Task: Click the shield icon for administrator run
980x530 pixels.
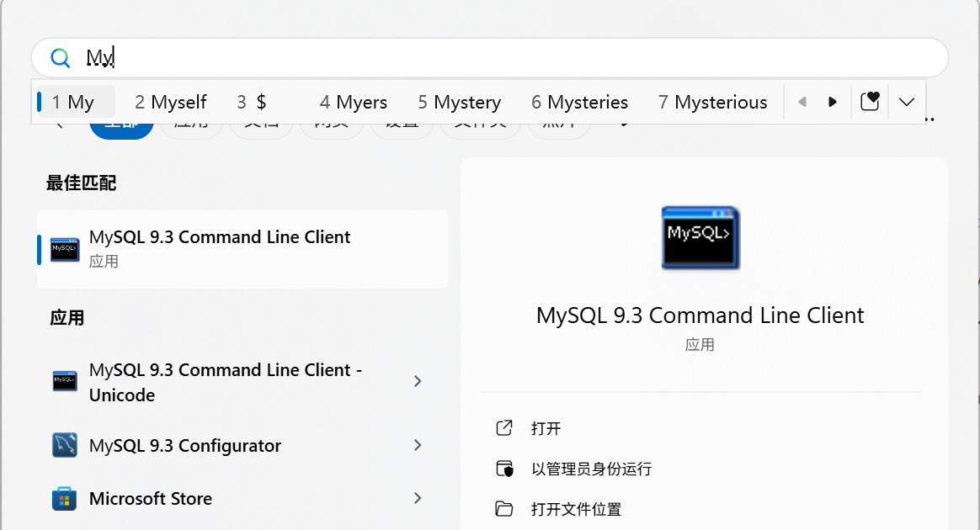Action: click(x=504, y=469)
